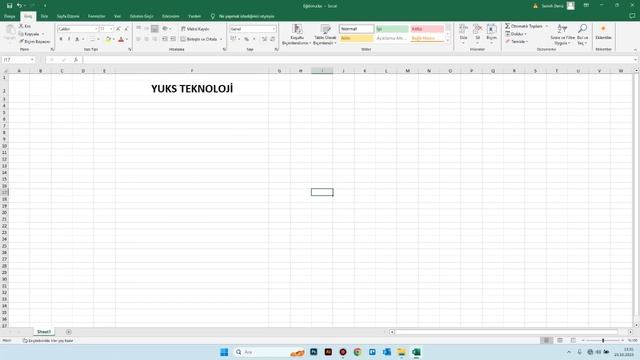
Task: Click the Undo arrow icon
Action: [19, 6]
